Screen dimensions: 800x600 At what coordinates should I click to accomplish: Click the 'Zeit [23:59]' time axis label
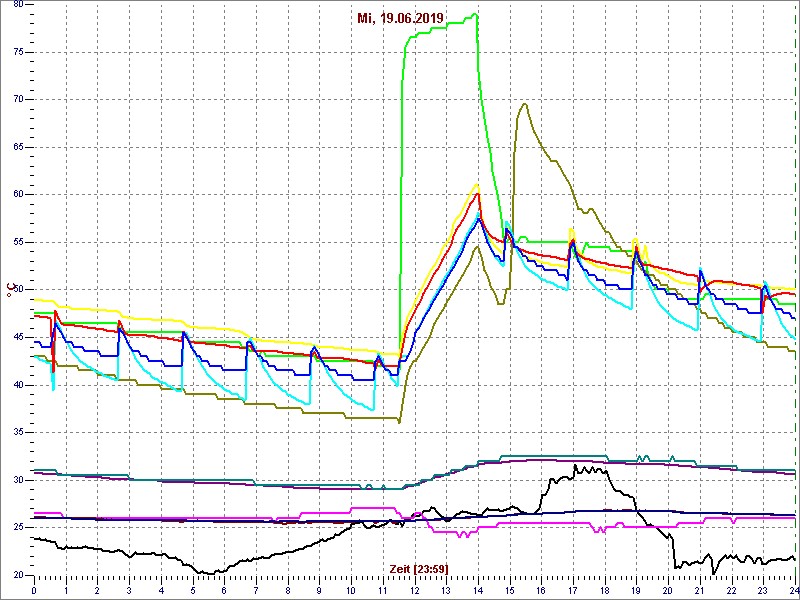pos(419,568)
